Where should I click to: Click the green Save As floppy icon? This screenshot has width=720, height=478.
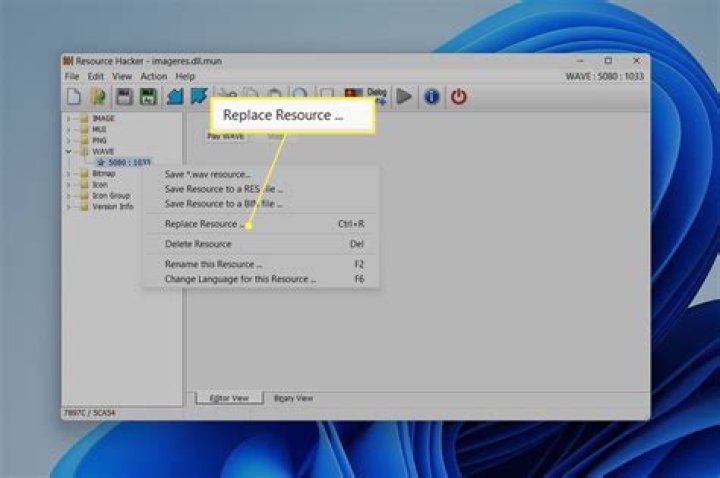point(148,96)
